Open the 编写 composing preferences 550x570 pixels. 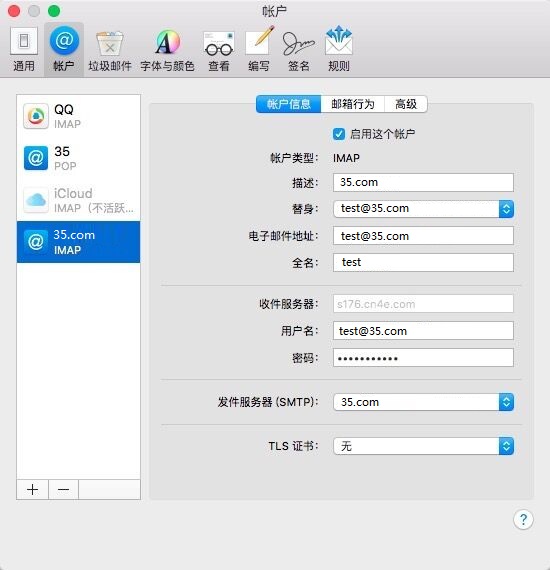coord(259,49)
